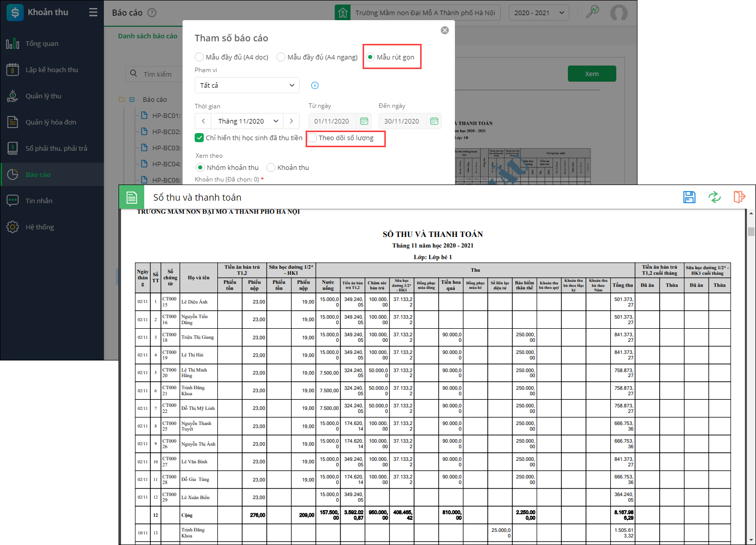Screen dimensions: 756x545
Task: Uncheck Chỉ hiển thị học sinh đã thu tiền
Action: click(199, 138)
